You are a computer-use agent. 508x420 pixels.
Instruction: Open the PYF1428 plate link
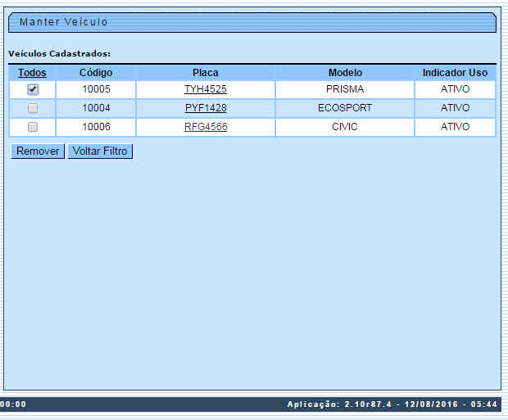205,108
